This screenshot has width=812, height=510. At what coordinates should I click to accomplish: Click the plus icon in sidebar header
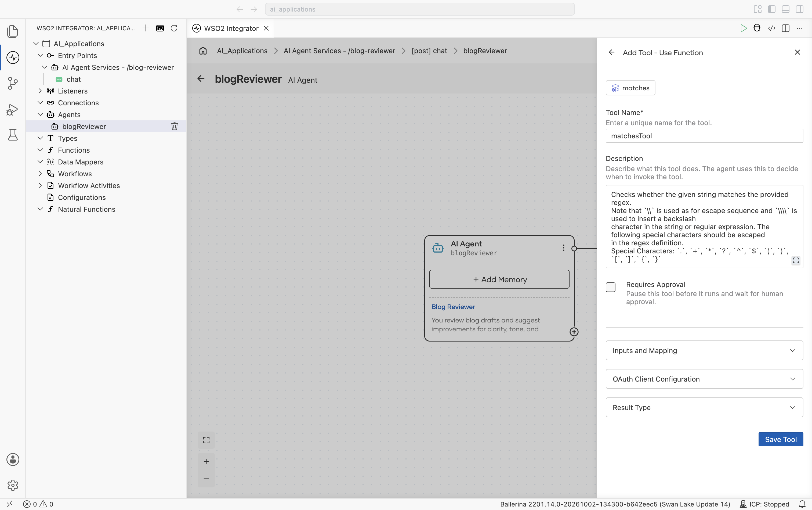point(146,28)
